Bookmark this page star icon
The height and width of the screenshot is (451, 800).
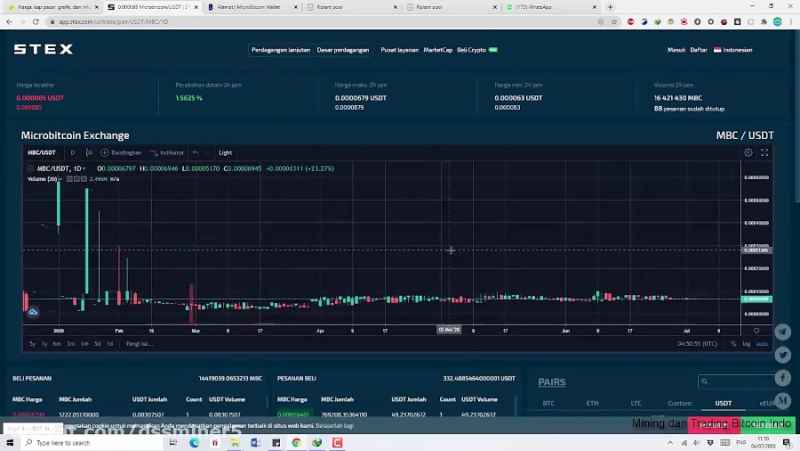tap(614, 21)
